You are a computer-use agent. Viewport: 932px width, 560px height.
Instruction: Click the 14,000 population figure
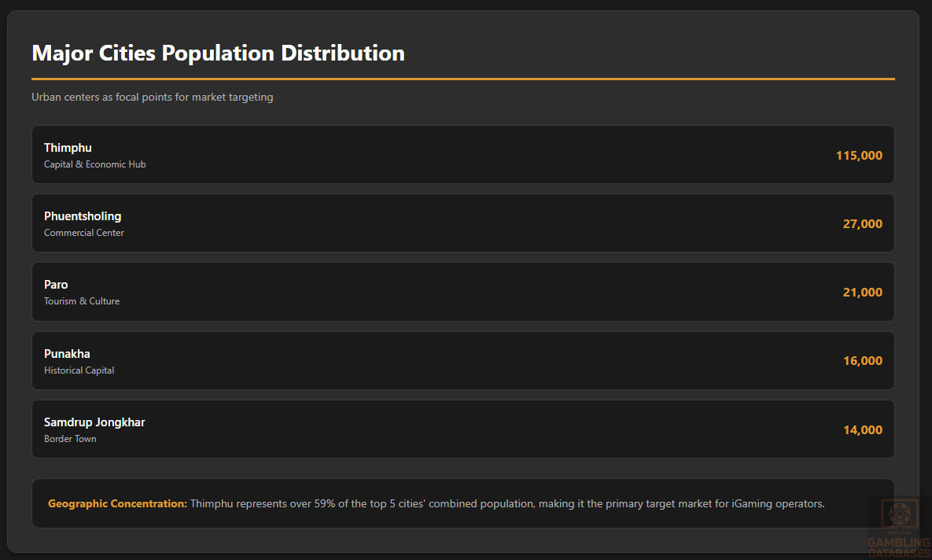pyautogui.click(x=862, y=430)
